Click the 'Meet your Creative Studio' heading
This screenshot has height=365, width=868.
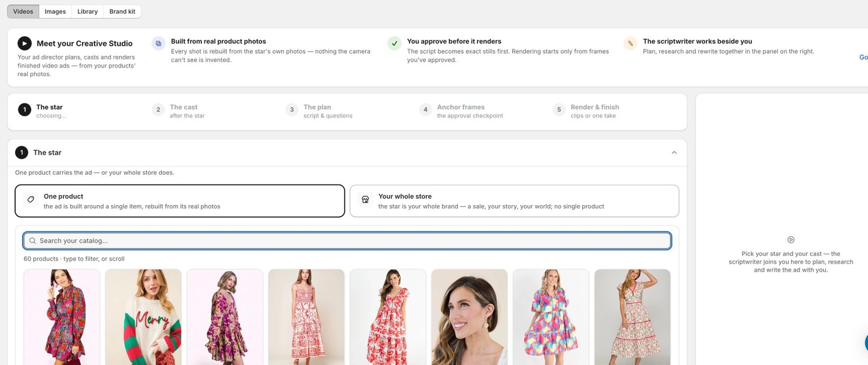coord(85,43)
